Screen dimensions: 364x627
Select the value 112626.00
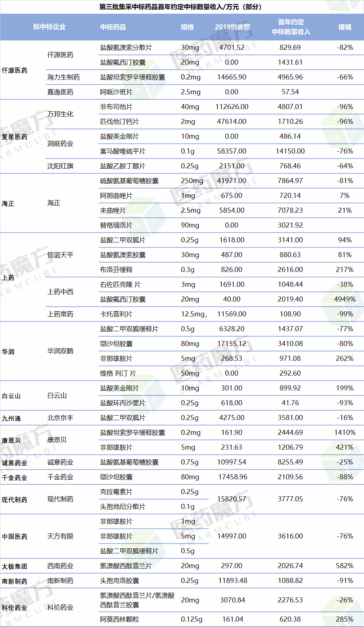pyautogui.click(x=232, y=107)
